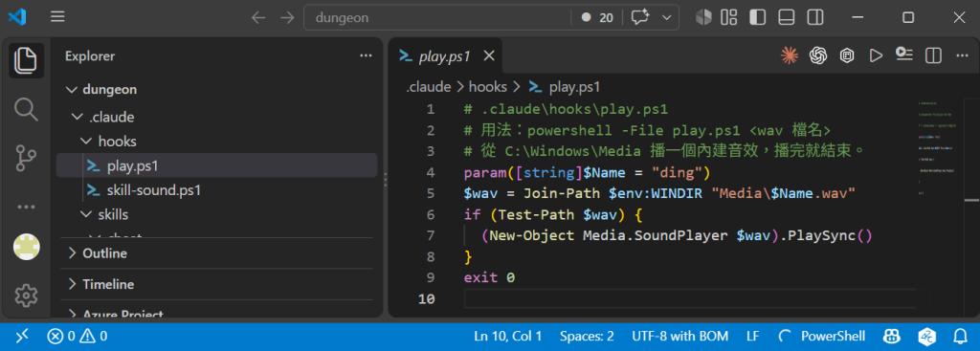Viewport: 980px width, 351px height.
Task: Click .claude in the breadcrumb
Action: [428, 87]
